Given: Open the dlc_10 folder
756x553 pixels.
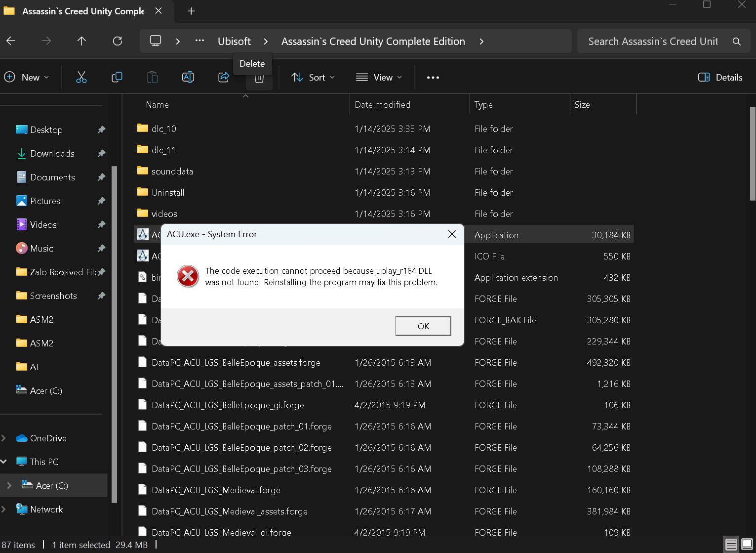Looking at the screenshot, I should coord(164,128).
